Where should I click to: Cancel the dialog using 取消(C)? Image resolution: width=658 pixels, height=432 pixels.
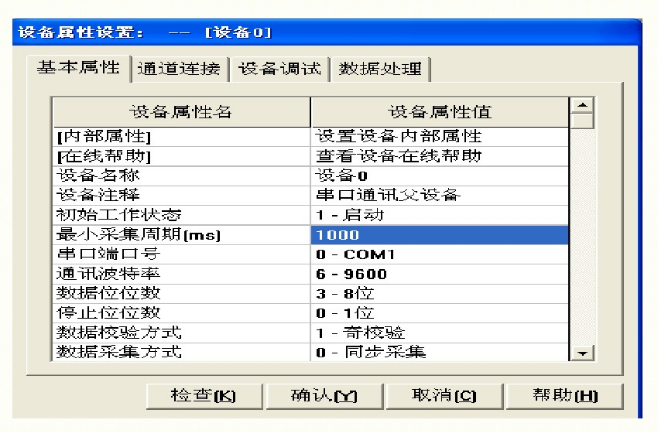[x=445, y=394]
